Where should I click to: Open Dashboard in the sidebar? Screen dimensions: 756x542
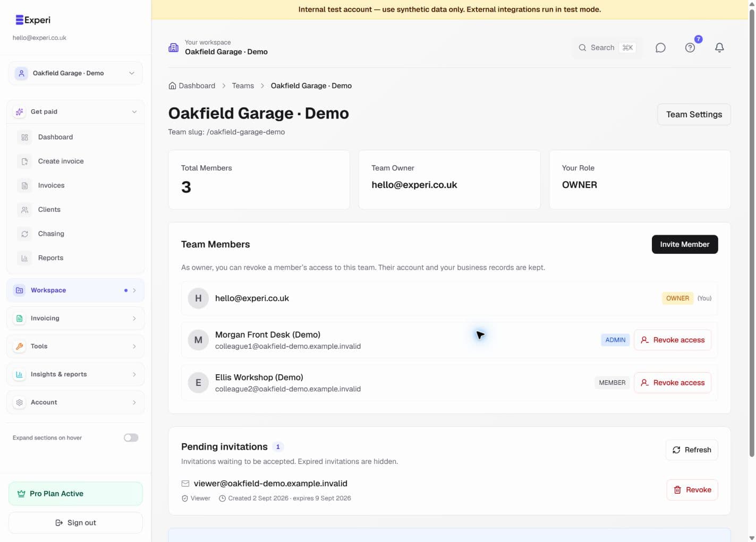tap(75, 137)
